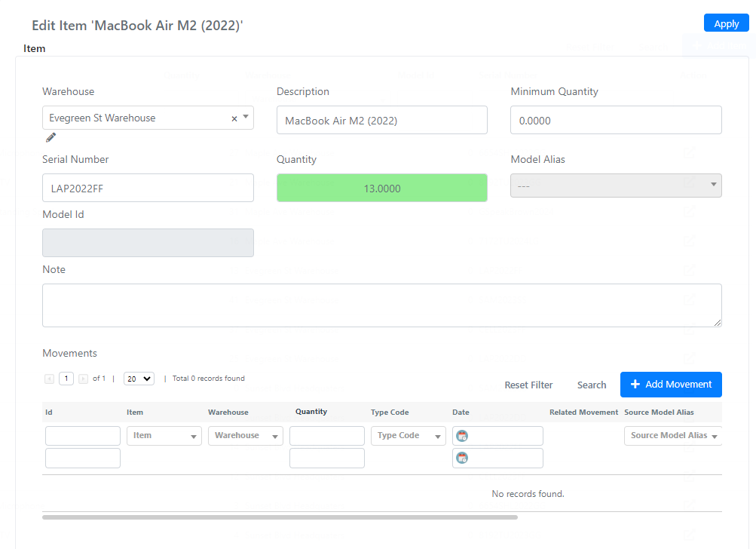Edit the Serial Number field
This screenshot has width=756, height=549.
point(148,188)
